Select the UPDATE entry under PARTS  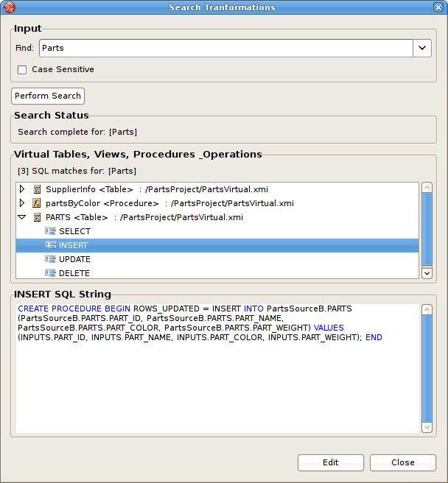(74, 259)
